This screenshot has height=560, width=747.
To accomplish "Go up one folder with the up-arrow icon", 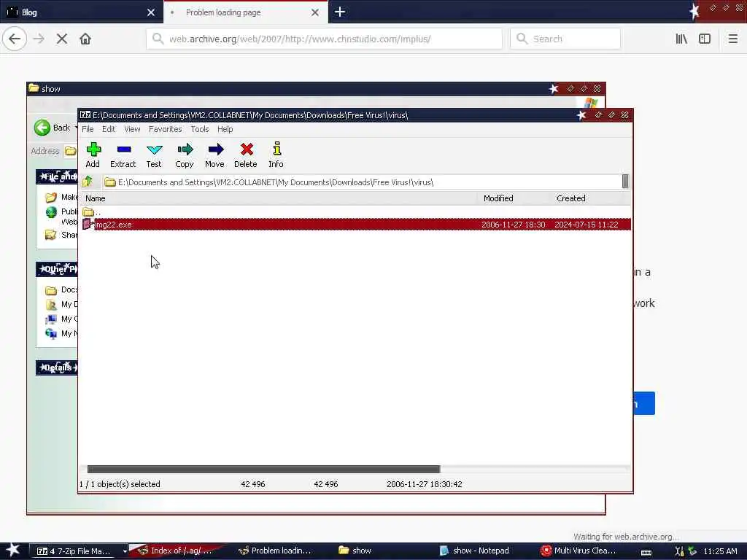I will click(88, 182).
